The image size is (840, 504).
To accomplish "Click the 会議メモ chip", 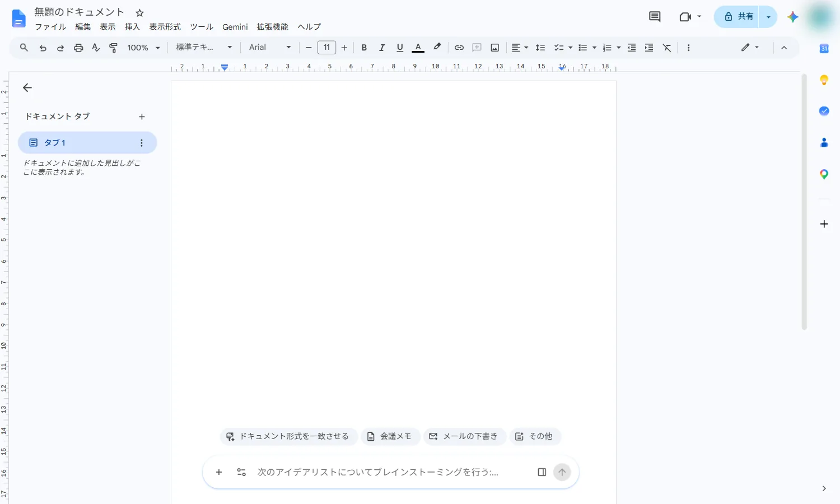I will [x=390, y=436].
